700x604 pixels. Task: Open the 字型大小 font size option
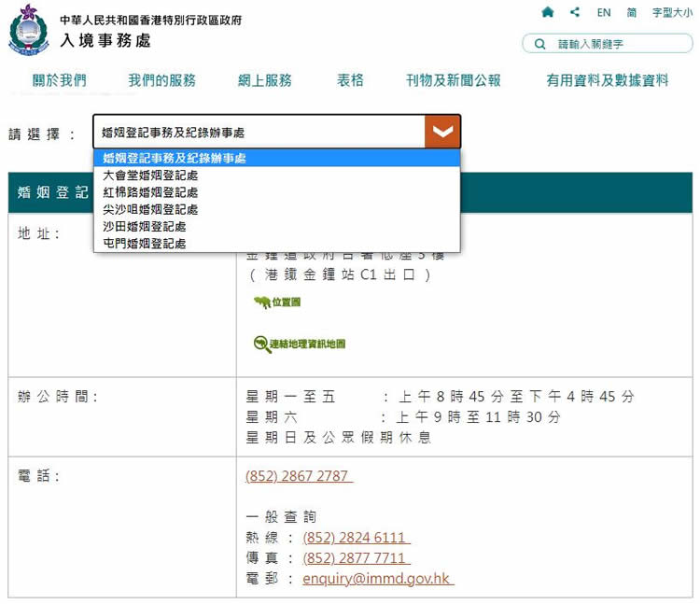(672, 12)
